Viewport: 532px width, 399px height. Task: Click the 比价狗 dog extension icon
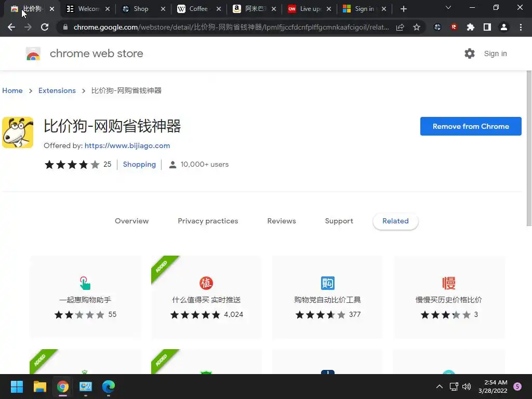coord(18,132)
